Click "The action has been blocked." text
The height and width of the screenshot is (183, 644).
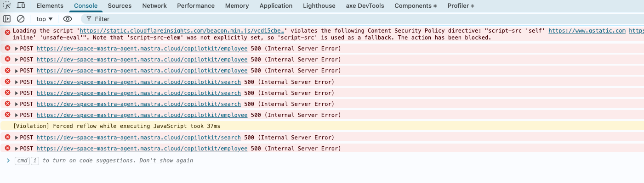click(445, 38)
